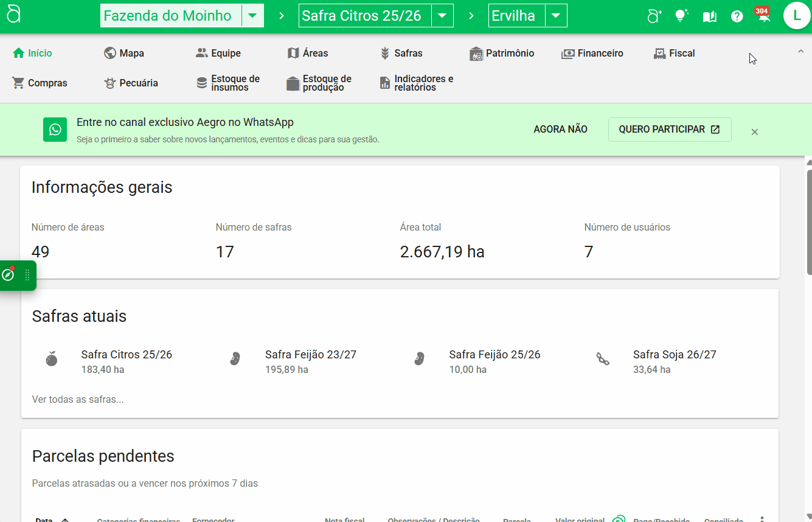Screen dimensions: 812x522
Task: Open the Aegro AI assistant icon
Action: click(654, 16)
